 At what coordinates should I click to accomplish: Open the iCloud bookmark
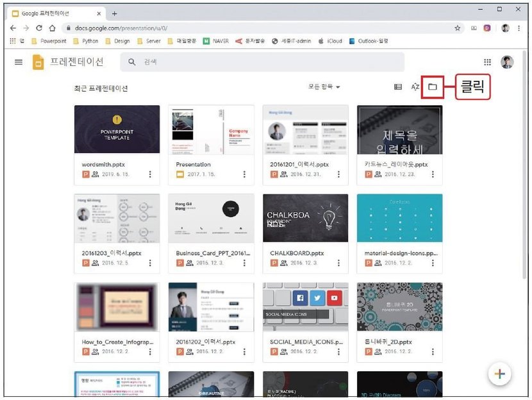point(331,41)
